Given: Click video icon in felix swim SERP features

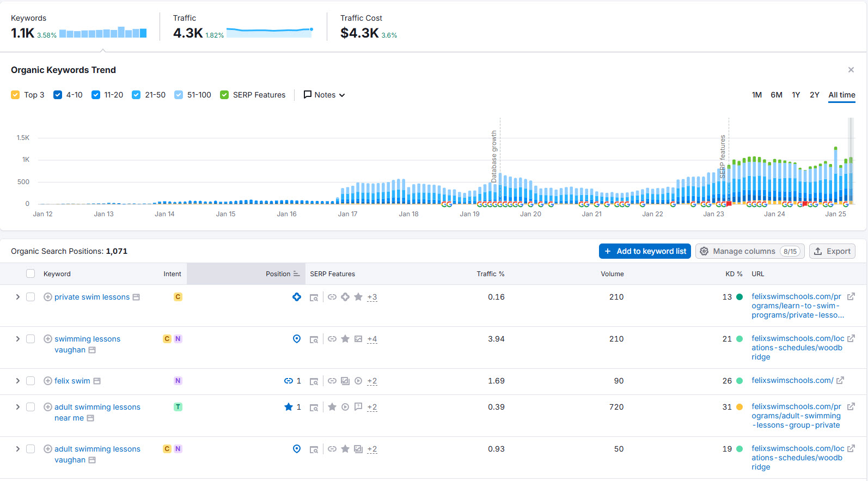Looking at the screenshot, I should [358, 381].
